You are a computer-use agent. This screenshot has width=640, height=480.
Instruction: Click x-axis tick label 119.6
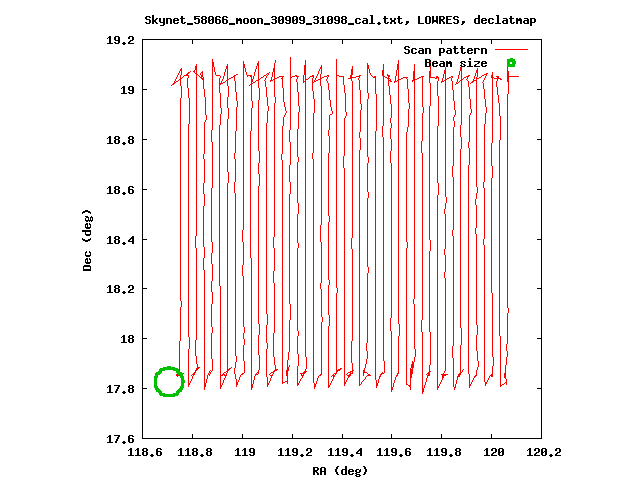(394, 452)
